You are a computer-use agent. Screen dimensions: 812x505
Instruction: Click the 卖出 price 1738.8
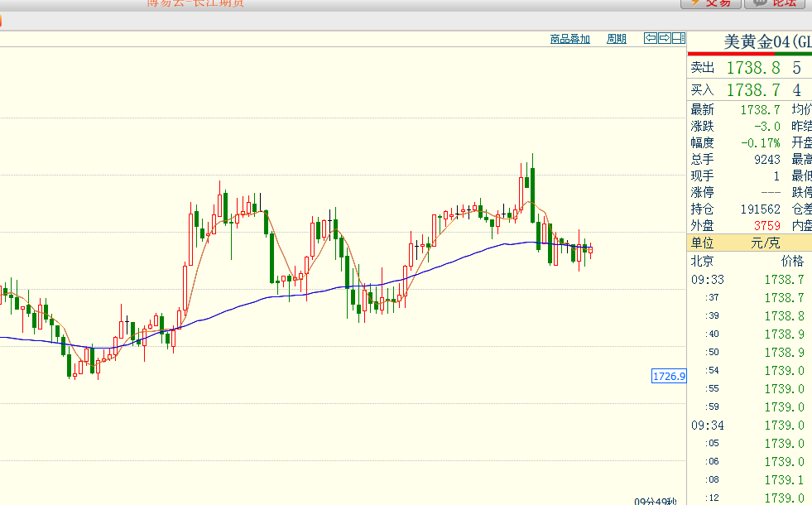click(x=753, y=69)
